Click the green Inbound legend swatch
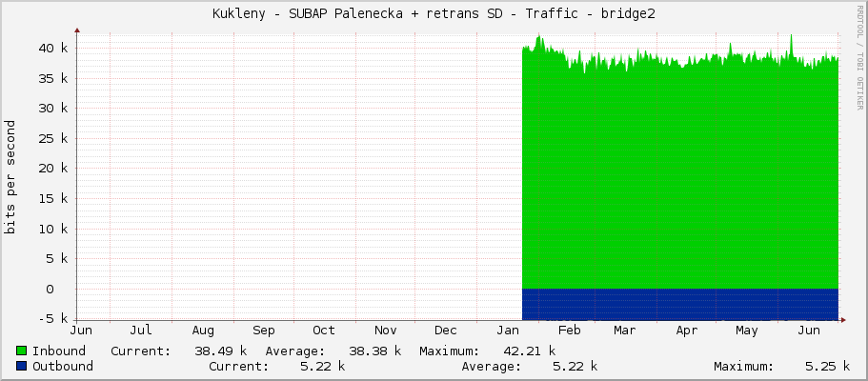868x381 pixels. pyautogui.click(x=22, y=351)
